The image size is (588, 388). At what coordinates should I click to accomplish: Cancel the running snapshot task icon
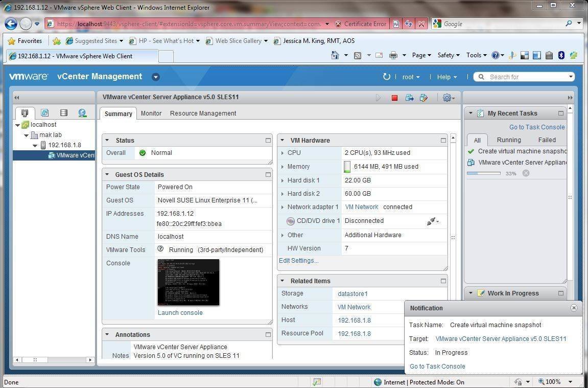[526, 173]
